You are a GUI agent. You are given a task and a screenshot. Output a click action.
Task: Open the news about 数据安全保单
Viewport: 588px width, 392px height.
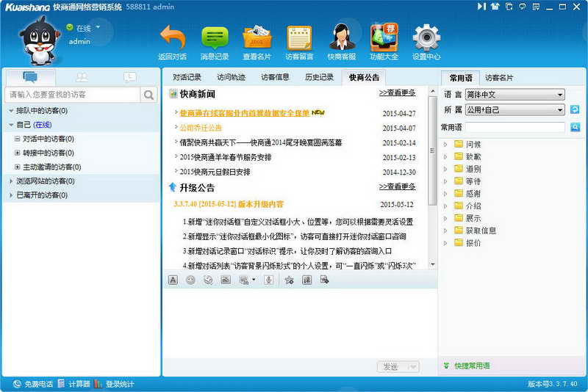[245, 113]
